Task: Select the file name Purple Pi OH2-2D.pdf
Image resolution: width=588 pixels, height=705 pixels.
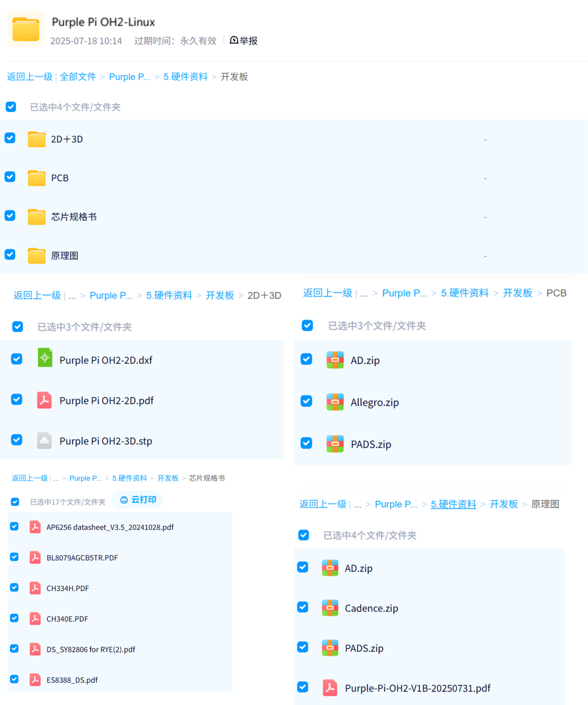Action: [107, 401]
